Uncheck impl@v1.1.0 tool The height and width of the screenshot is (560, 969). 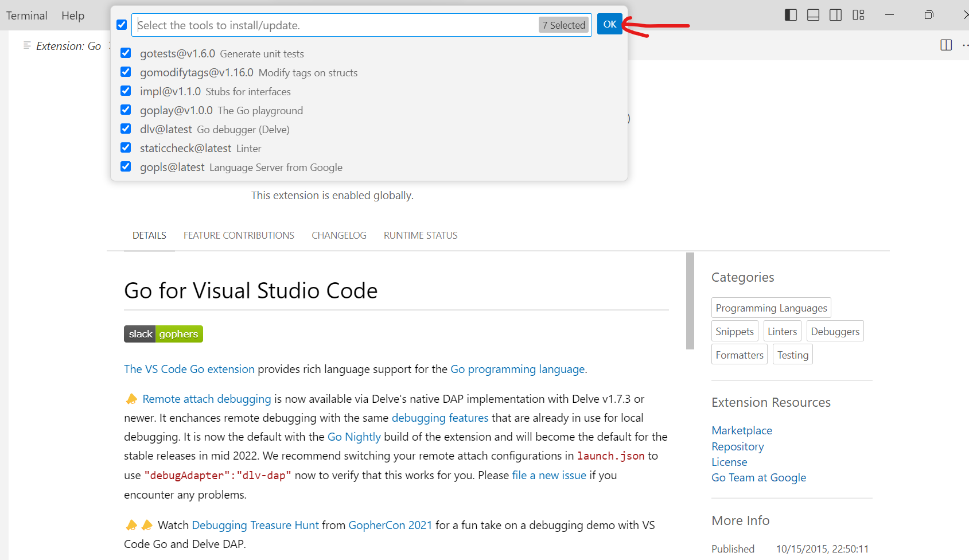tap(126, 91)
